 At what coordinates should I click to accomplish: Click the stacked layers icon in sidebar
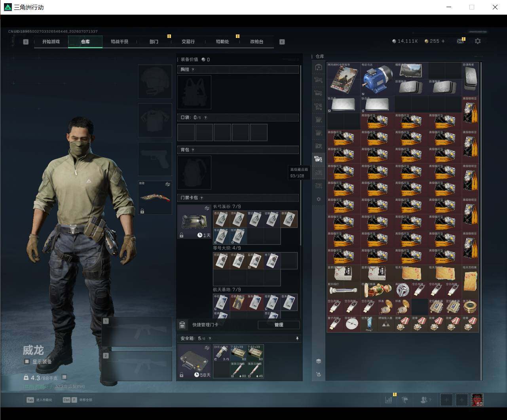[319, 361]
